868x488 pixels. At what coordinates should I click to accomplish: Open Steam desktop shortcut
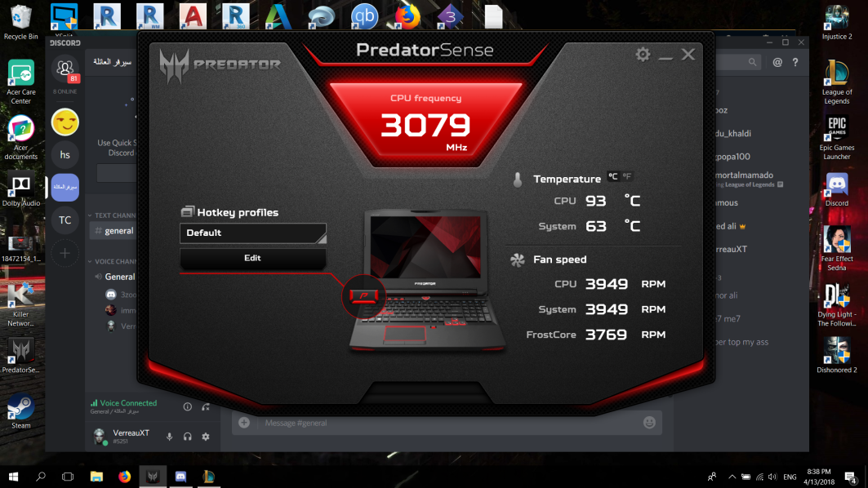(21, 411)
